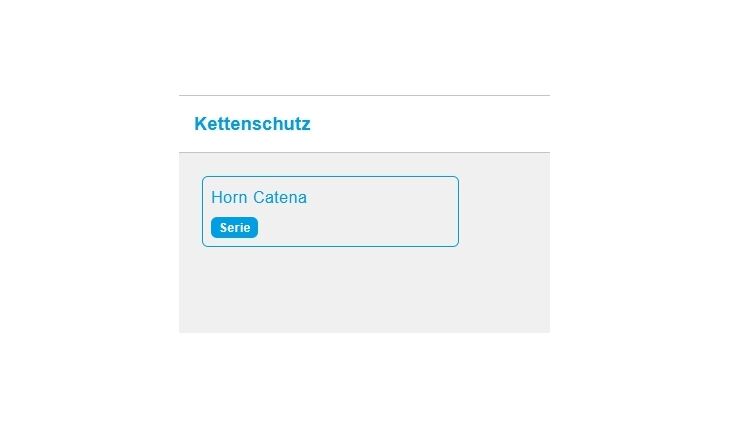Choose Horn Catena as chain guard

(x=330, y=211)
